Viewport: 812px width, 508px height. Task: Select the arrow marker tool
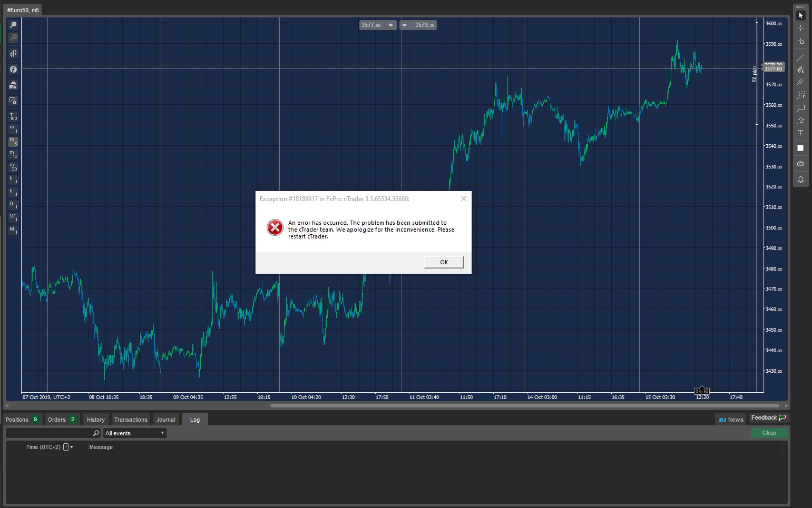[800, 120]
